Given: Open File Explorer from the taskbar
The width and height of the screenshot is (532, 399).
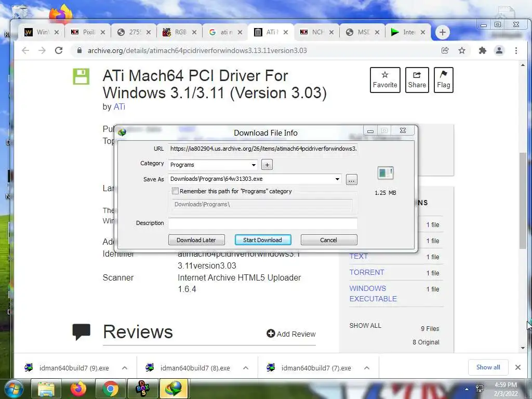Looking at the screenshot, I should tap(46, 389).
